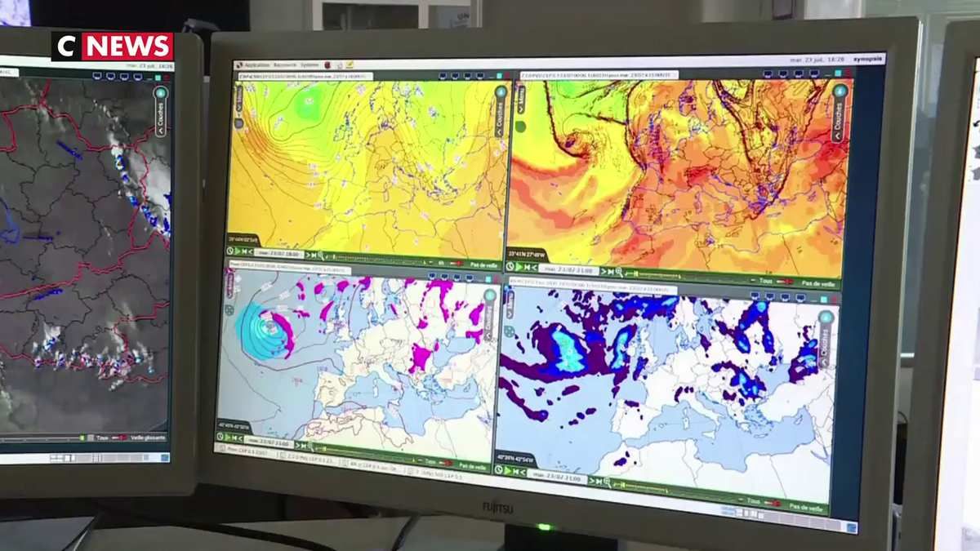Toggle the red Tous switch on left satellite monitor

coord(118,437)
